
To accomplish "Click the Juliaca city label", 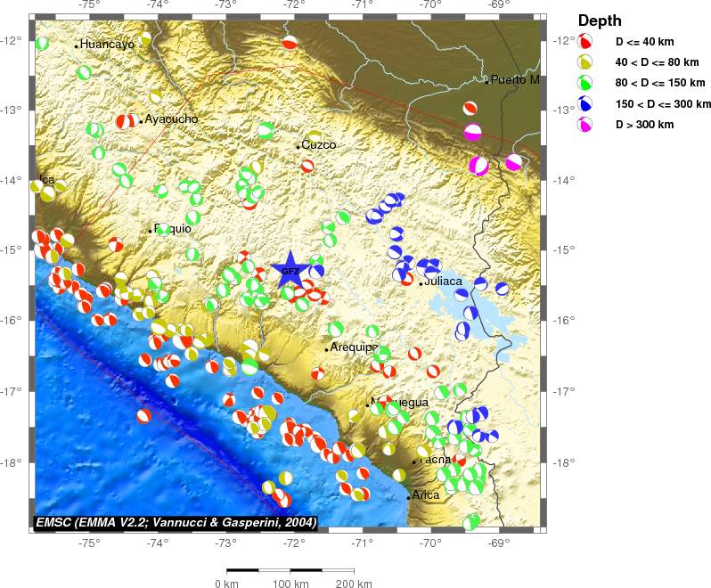I will point(443,281).
